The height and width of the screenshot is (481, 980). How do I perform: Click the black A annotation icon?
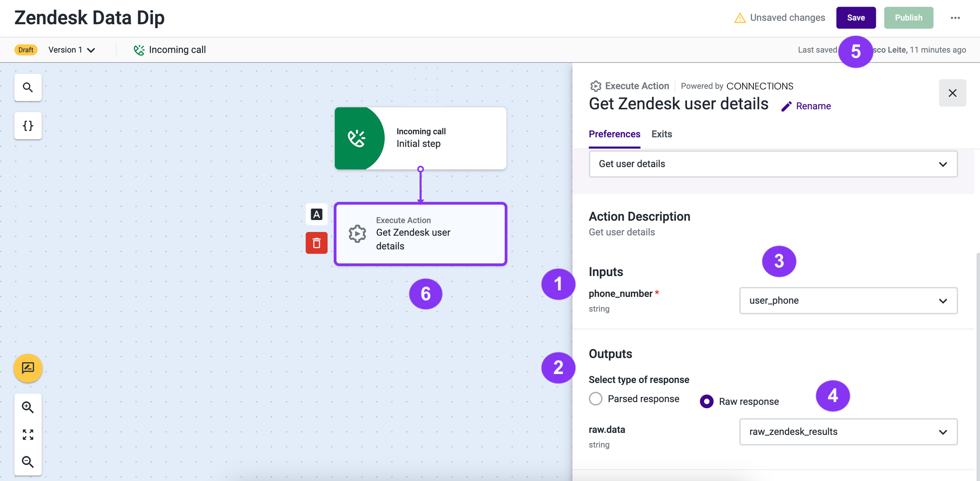click(x=316, y=214)
